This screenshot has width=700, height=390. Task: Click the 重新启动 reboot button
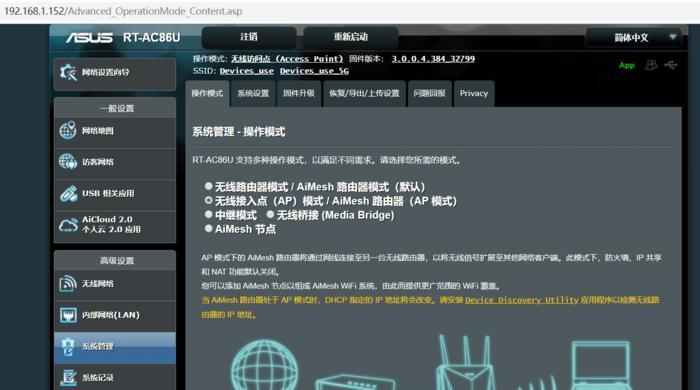351,37
